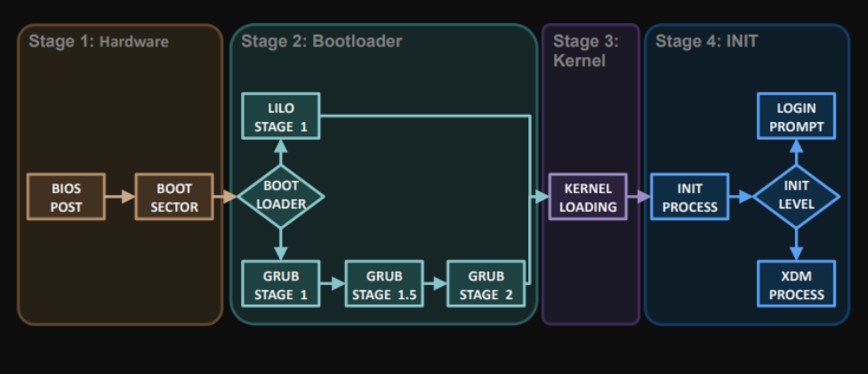Select the Stage 3: Kernel heading
The width and height of the screenshot is (868, 374).
pyautogui.click(x=586, y=51)
